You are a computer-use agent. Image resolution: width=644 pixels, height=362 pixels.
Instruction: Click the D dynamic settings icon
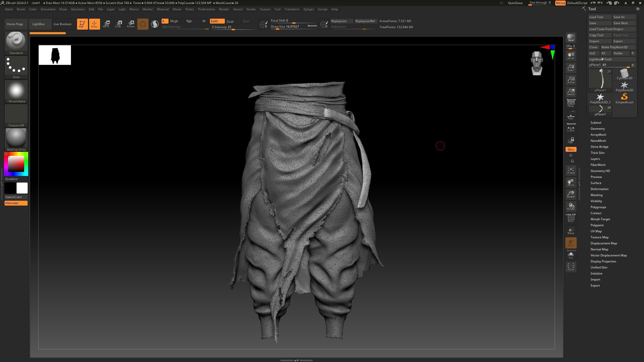click(x=324, y=24)
